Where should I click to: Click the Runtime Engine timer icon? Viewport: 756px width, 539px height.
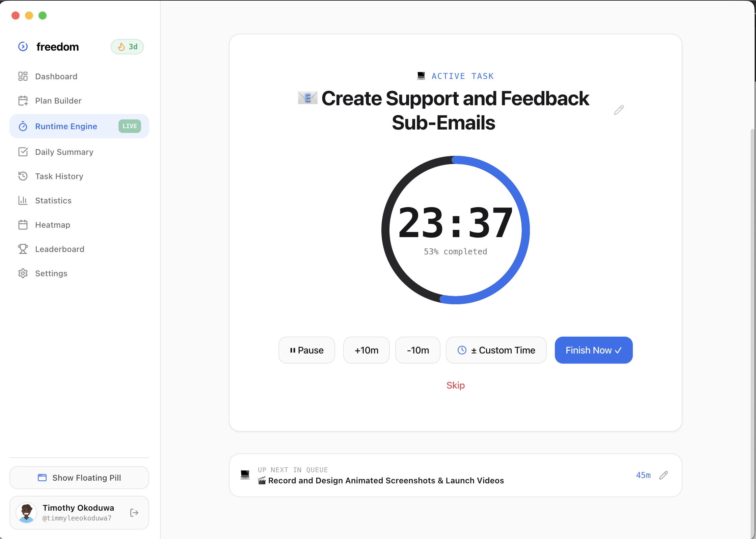(x=23, y=126)
